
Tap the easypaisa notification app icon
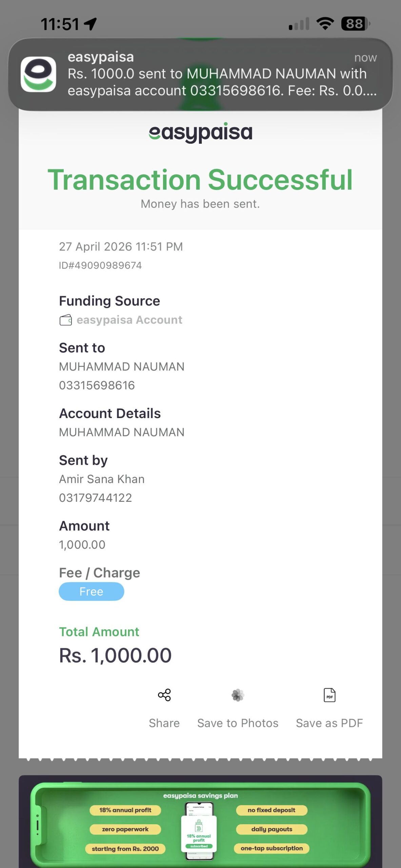tap(38, 74)
